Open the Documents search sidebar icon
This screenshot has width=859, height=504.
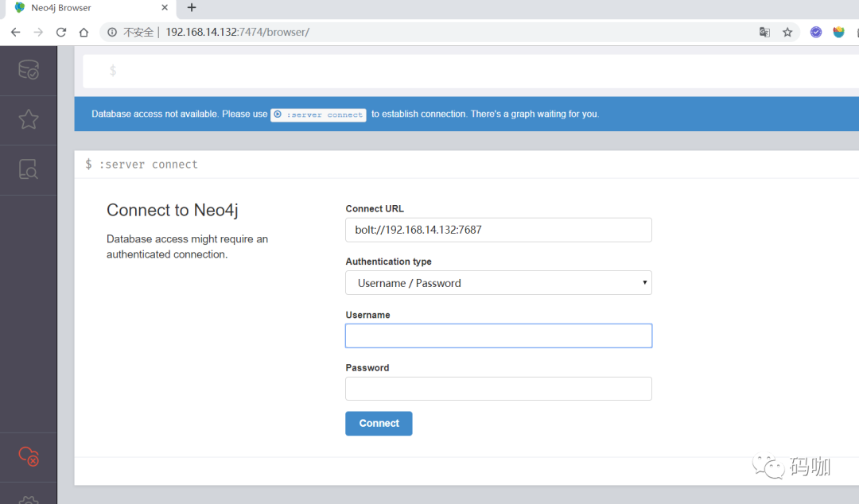(x=29, y=169)
